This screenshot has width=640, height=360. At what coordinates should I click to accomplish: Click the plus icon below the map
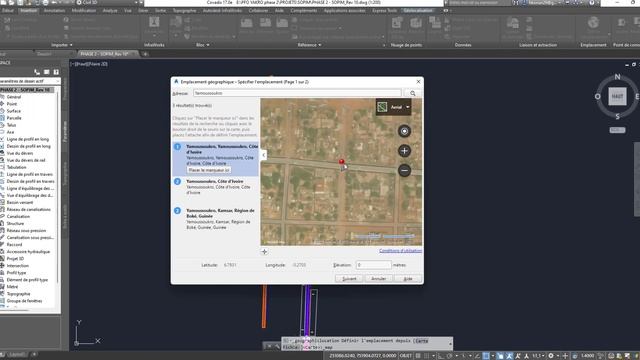click(x=264, y=251)
